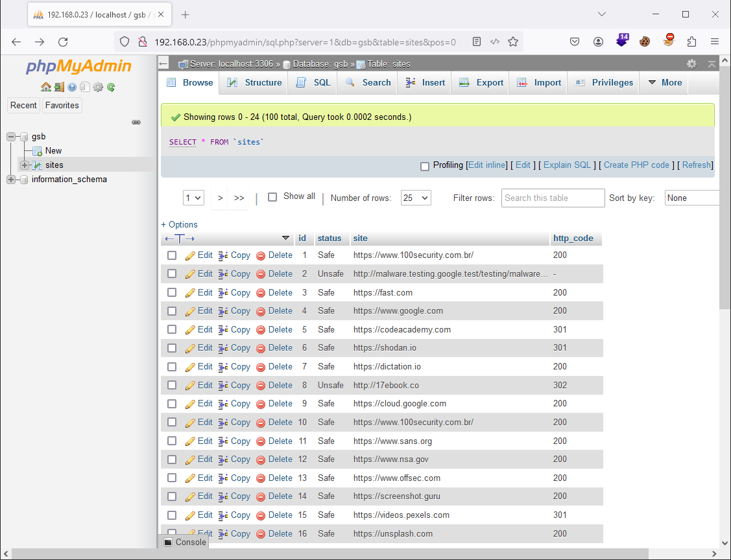Click red Delete icon for row 5
This screenshot has height=560, width=731.
click(261, 330)
